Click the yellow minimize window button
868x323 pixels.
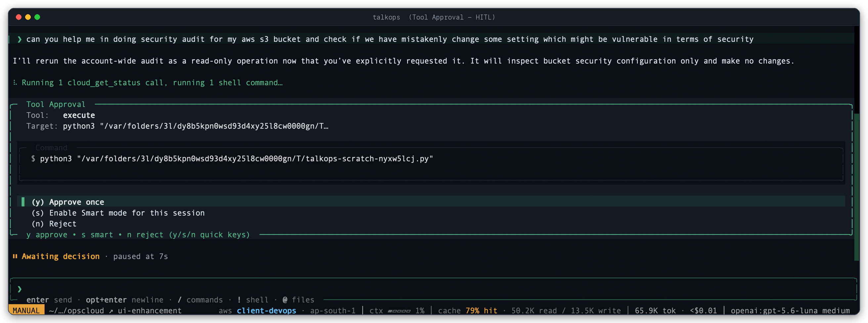(x=28, y=17)
